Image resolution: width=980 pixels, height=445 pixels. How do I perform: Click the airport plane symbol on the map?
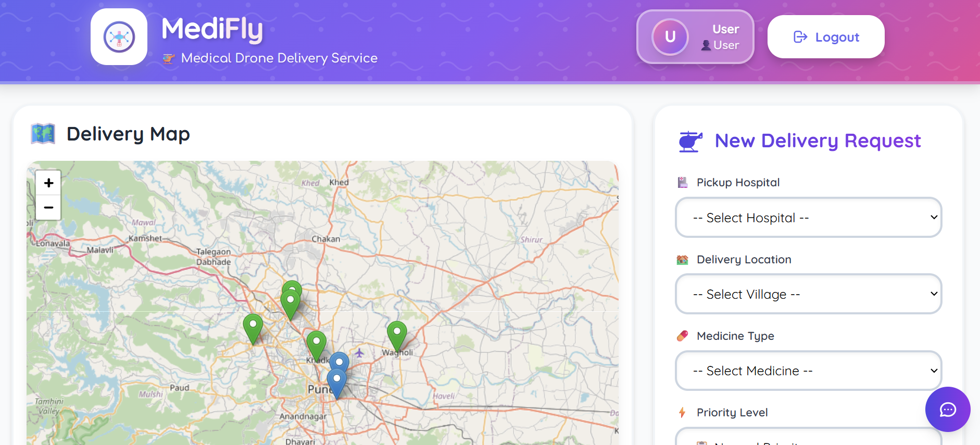coord(359,353)
